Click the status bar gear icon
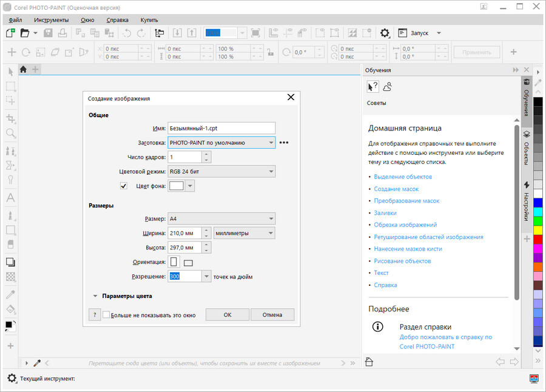Viewport: 546px width, 392px height. (x=12, y=379)
